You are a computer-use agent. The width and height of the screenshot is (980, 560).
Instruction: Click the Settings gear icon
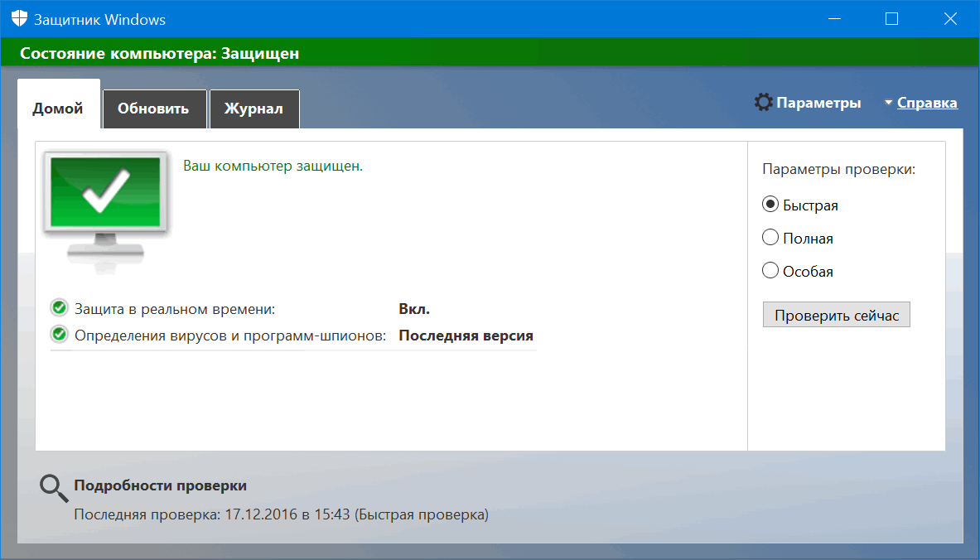tap(763, 103)
